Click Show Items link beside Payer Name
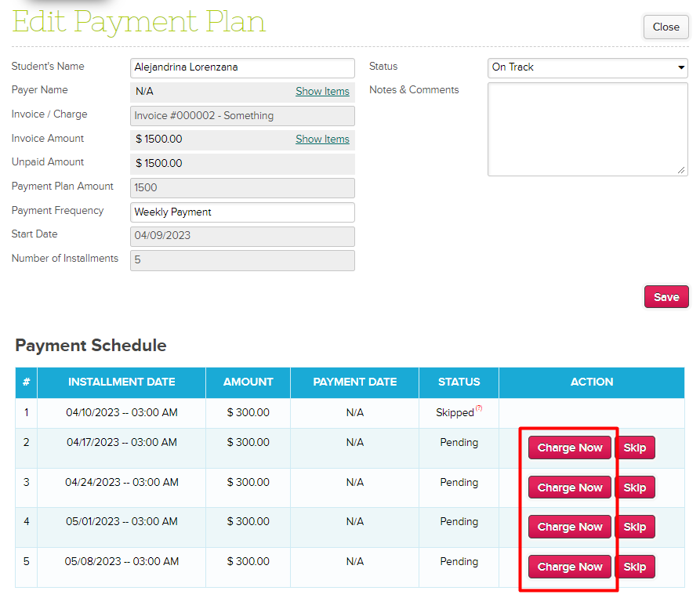700x598 pixels. click(322, 92)
